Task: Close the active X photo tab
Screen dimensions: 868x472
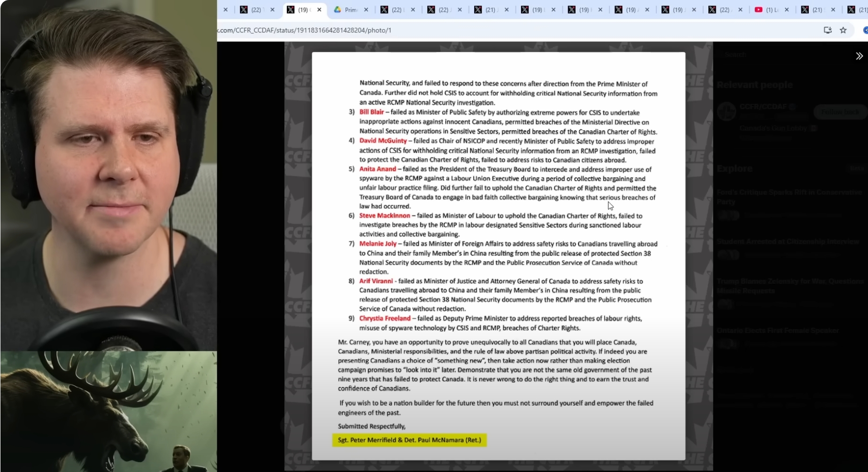Action: [x=319, y=9]
